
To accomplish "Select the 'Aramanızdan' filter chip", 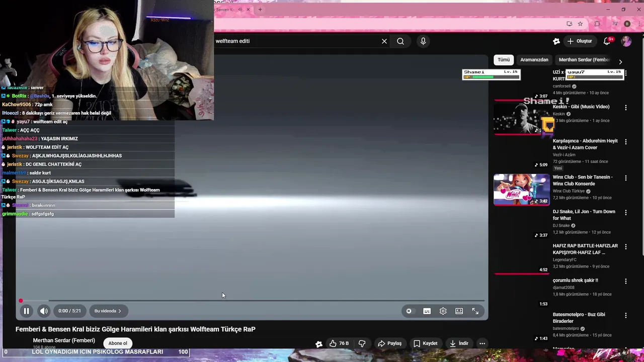I will [534, 60].
